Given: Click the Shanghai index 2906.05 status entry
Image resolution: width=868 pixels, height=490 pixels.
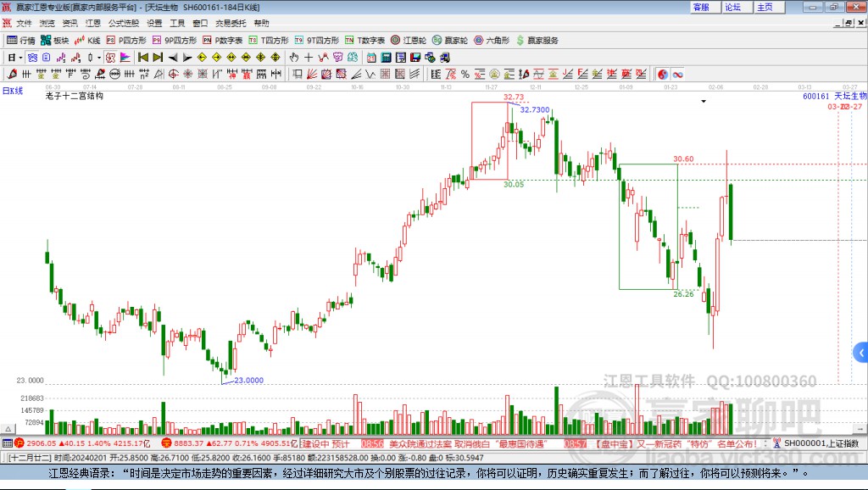Looking at the screenshot, I should [82, 443].
